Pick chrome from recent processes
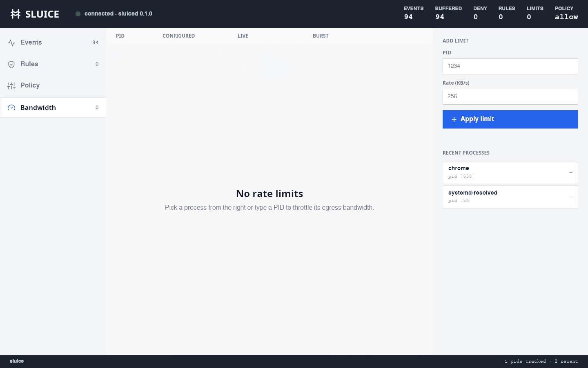 pos(510,173)
